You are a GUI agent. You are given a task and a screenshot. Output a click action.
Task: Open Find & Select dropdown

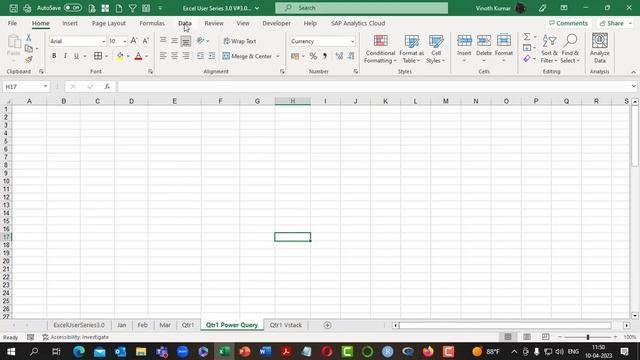[x=570, y=48]
